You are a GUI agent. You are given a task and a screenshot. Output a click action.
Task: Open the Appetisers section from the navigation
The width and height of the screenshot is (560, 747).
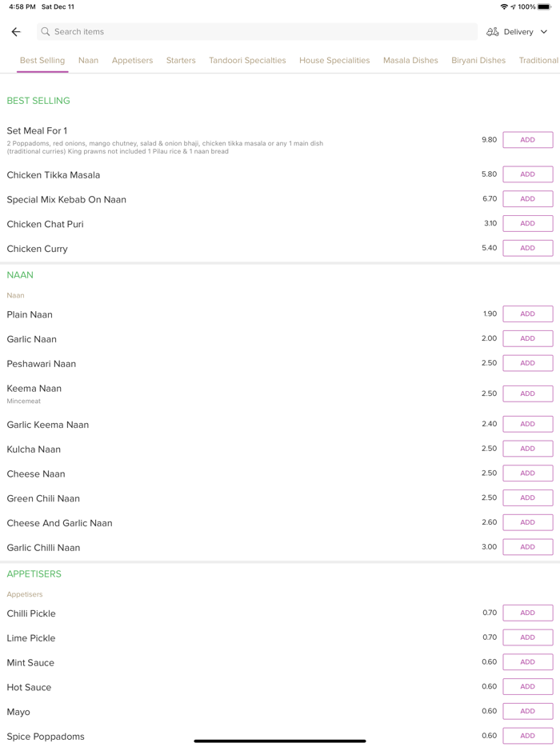(x=131, y=60)
